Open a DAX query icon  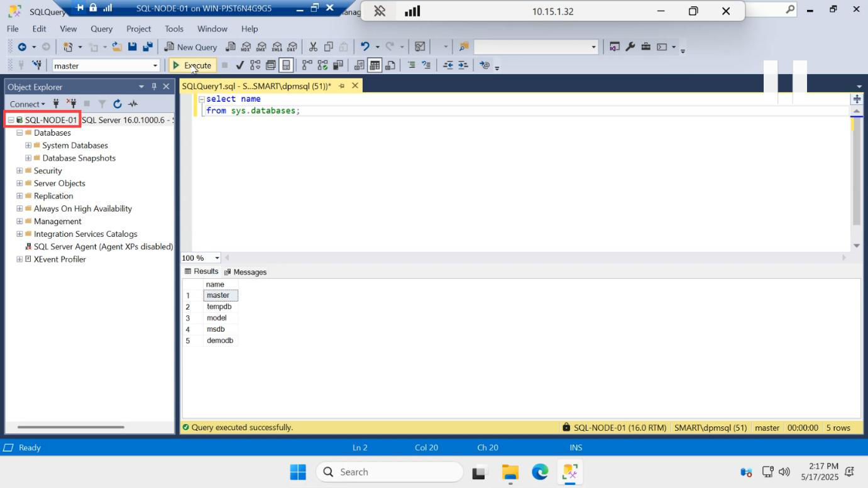click(x=292, y=46)
